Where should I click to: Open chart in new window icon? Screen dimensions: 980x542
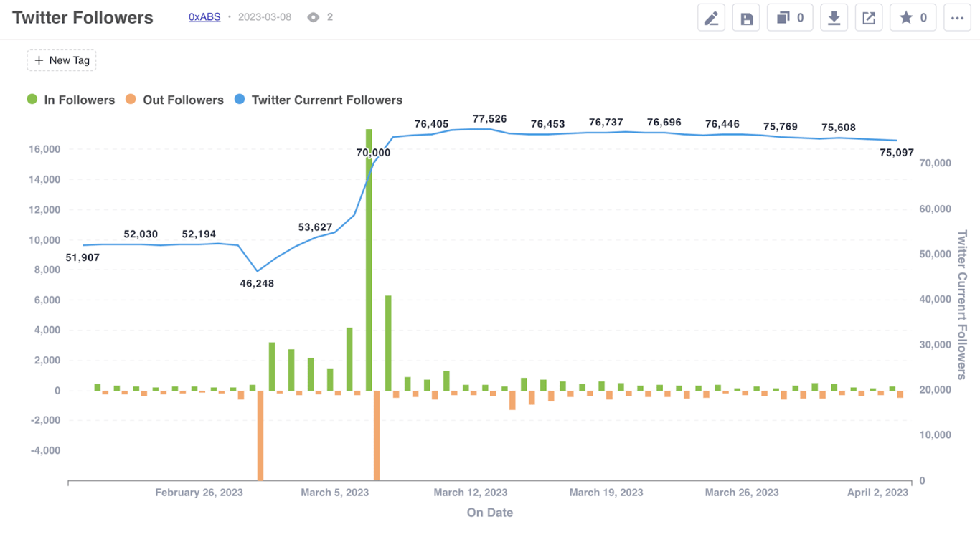[x=869, y=18]
